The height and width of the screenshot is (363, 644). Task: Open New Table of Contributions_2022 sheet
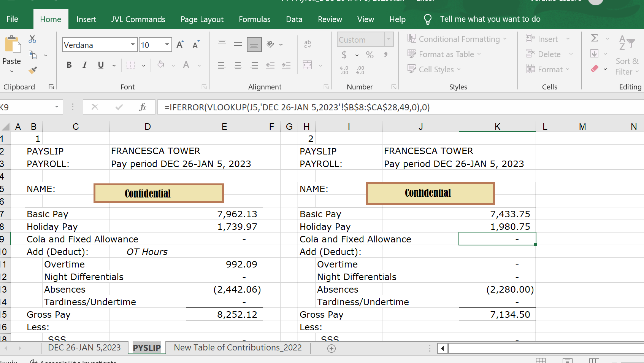point(238,348)
